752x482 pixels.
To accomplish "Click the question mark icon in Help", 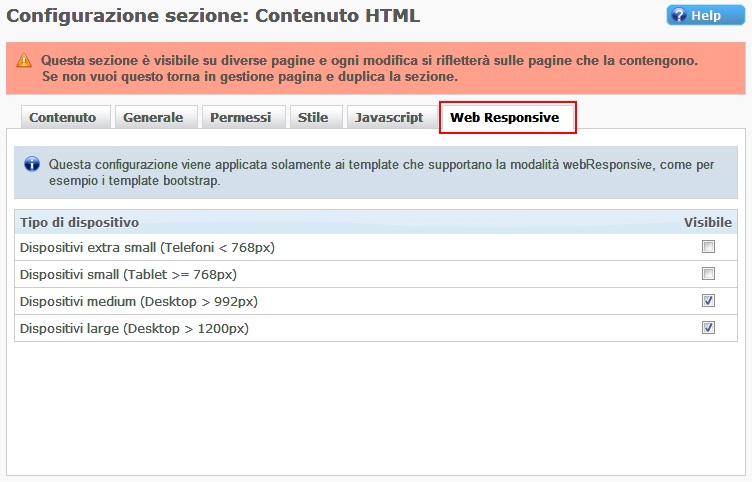I will pyautogui.click(x=680, y=16).
